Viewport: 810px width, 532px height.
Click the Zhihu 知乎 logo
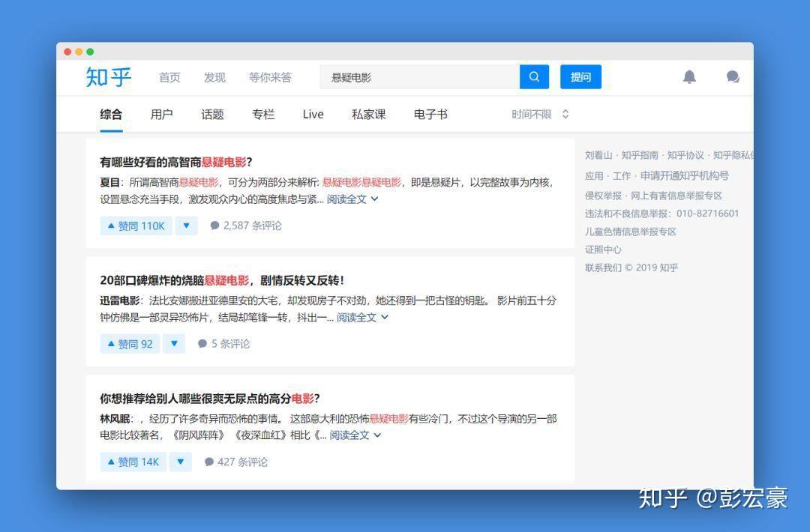click(x=109, y=77)
